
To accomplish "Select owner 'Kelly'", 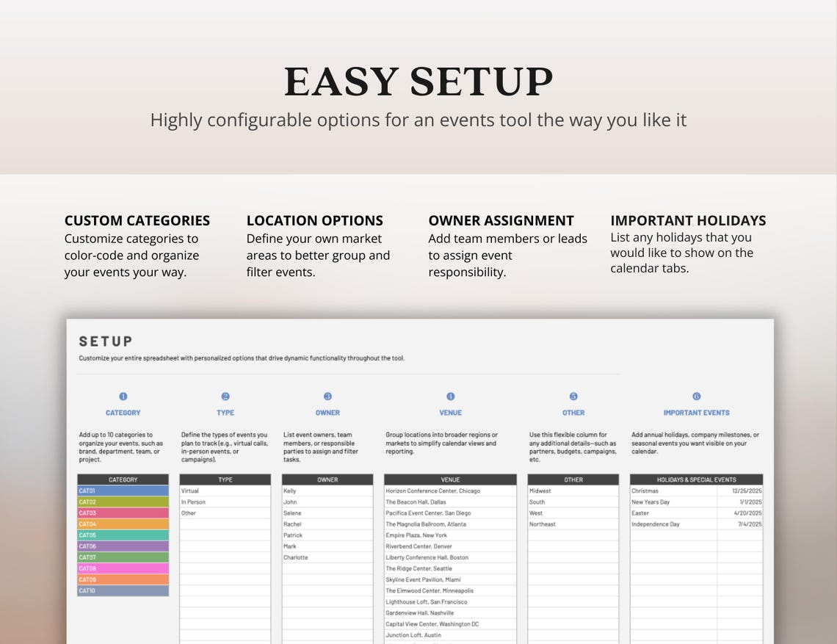I will [327, 491].
